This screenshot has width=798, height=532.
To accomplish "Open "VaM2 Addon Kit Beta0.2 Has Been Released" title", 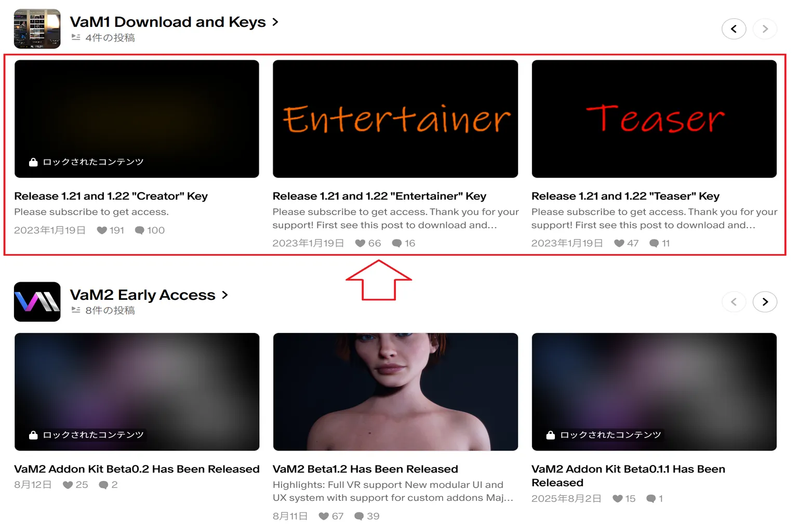I will 137,469.
